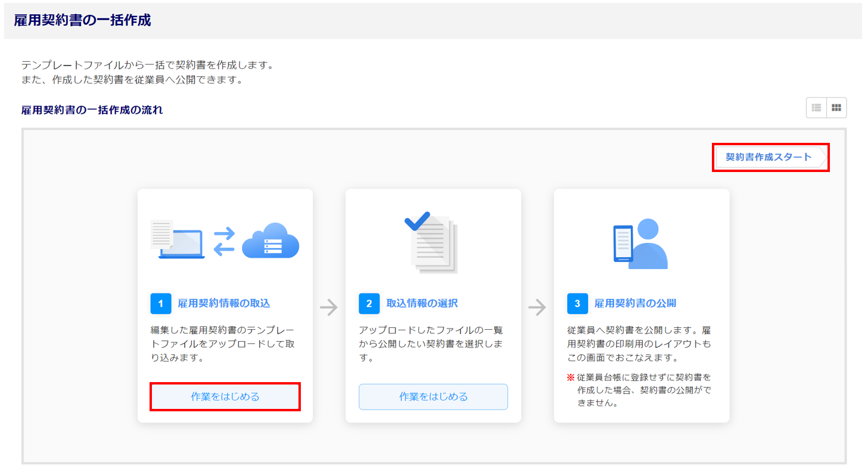This screenshot has height=472, width=868.
Task: Click arrow between step 1 and step 2
Action: click(x=329, y=307)
